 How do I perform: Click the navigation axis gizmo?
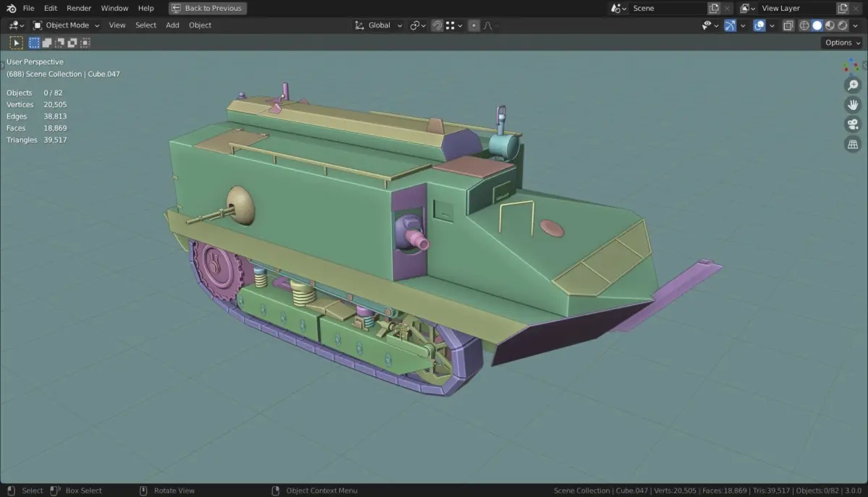(x=852, y=66)
